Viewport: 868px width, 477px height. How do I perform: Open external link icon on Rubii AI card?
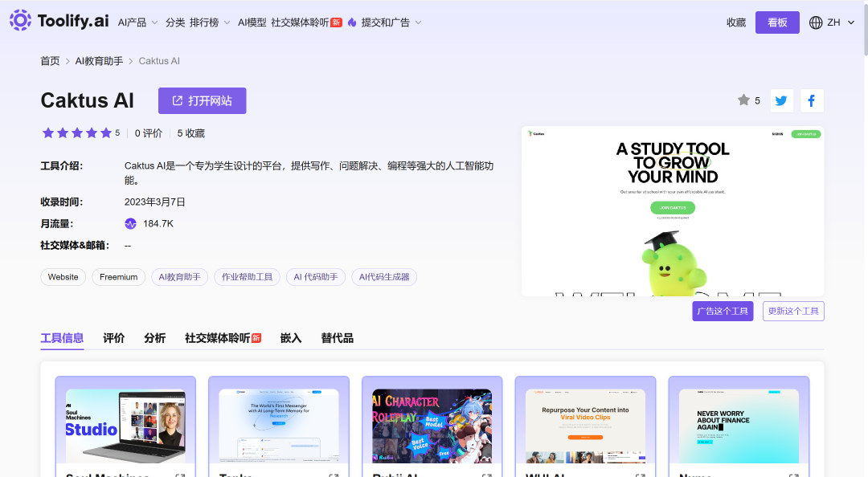(486, 475)
